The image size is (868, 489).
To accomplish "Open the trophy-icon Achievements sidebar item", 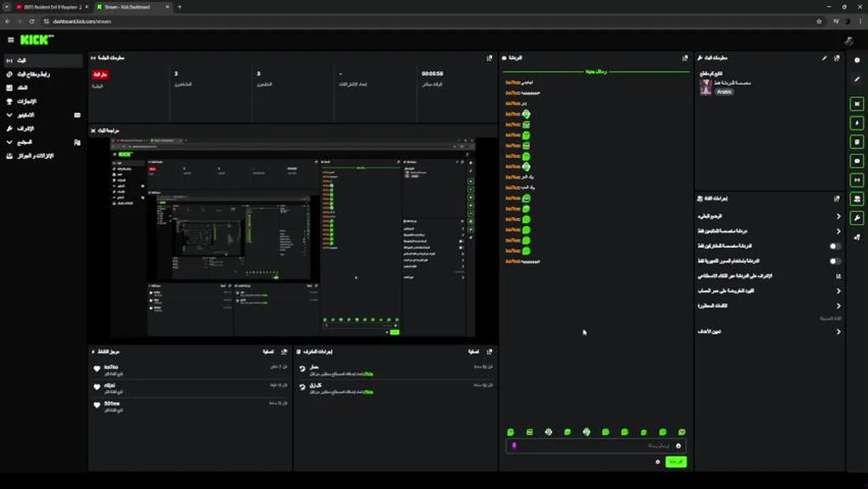I will click(43, 101).
